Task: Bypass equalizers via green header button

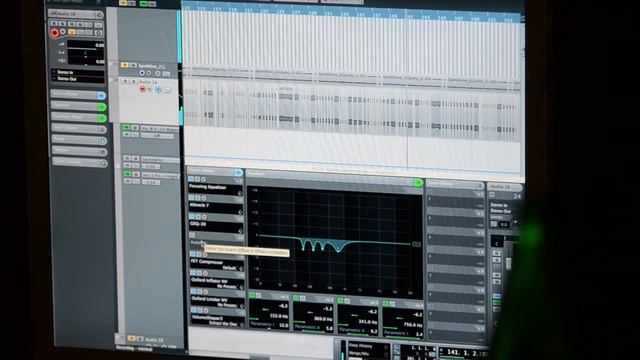Action: click(x=418, y=182)
